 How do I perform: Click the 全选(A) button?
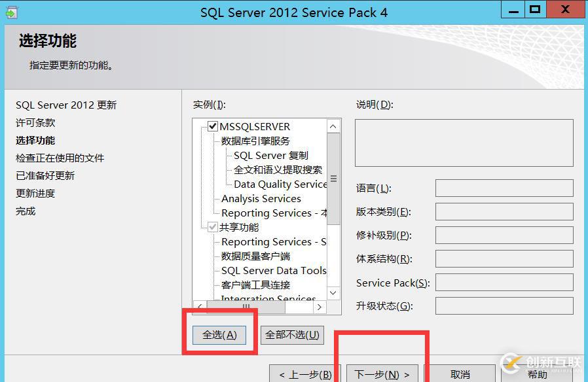click(218, 334)
